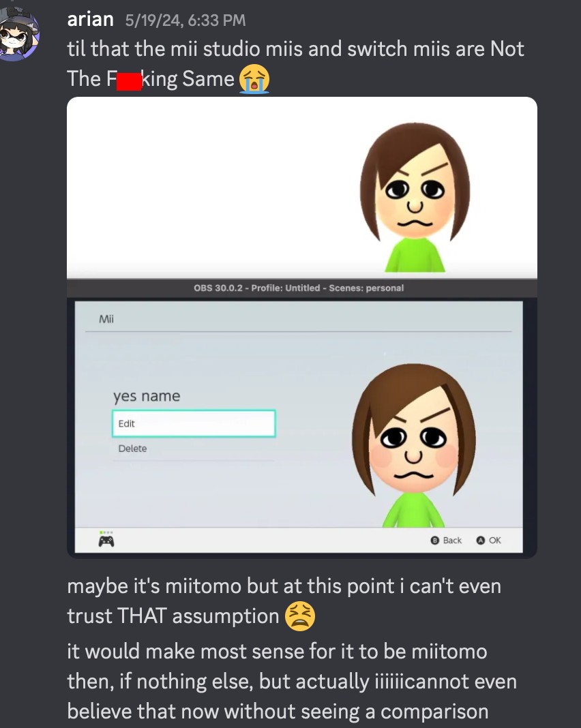Screen dimensions: 581x728
Task: Click the 5/19/24 message timestamp
Action: (185, 20)
